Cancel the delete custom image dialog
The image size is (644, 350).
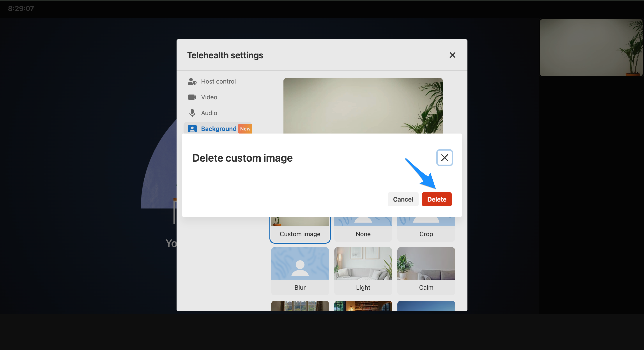pos(403,199)
